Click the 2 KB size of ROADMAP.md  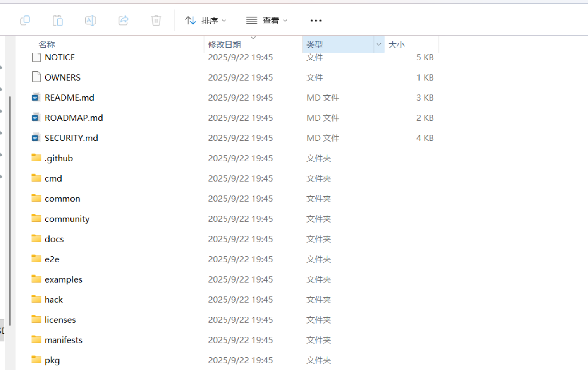(425, 118)
